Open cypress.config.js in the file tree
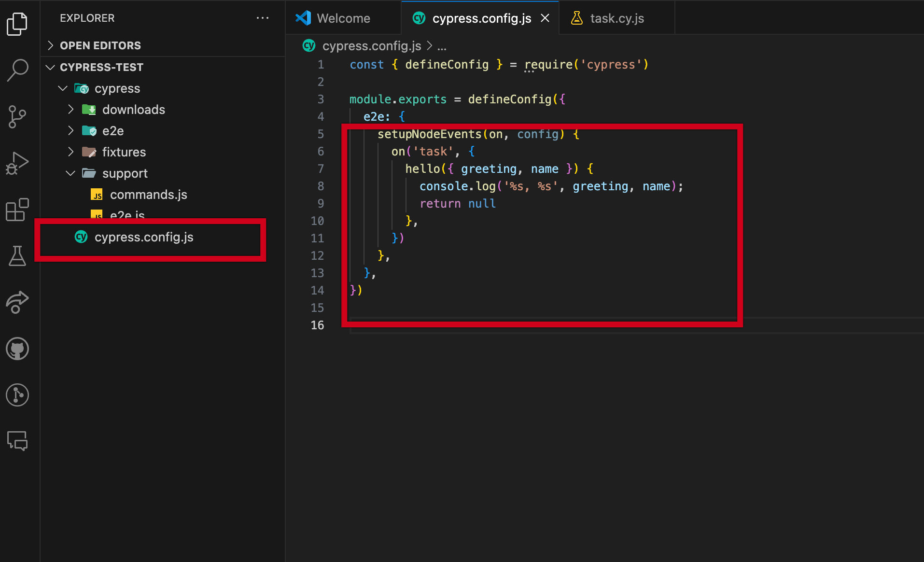 pos(144,237)
